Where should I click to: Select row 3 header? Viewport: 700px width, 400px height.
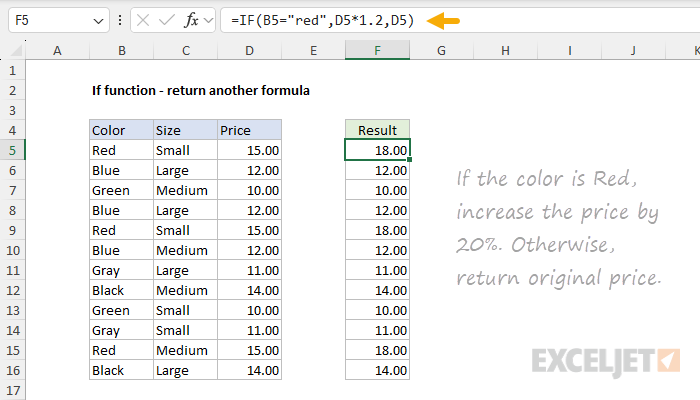click(12, 110)
